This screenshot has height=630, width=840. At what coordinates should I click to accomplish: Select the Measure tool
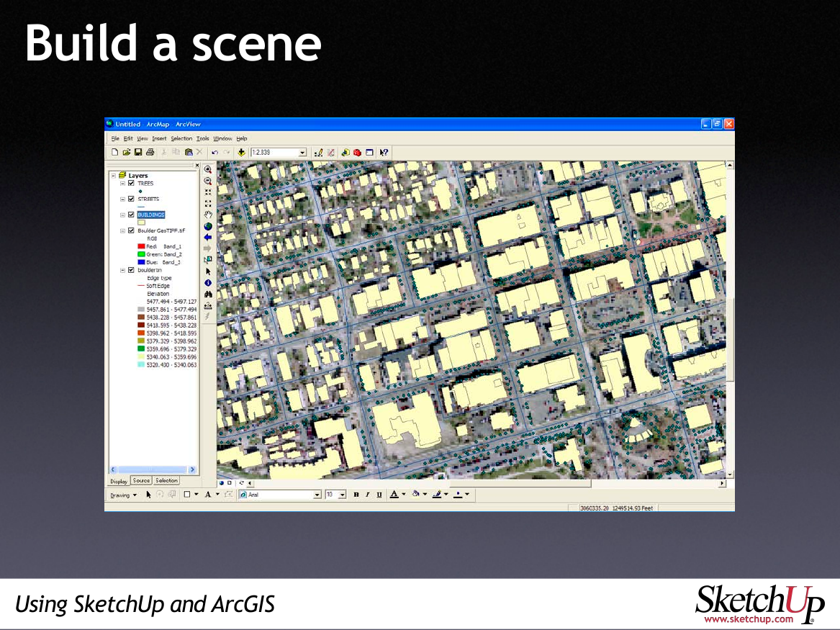pyautogui.click(x=208, y=305)
